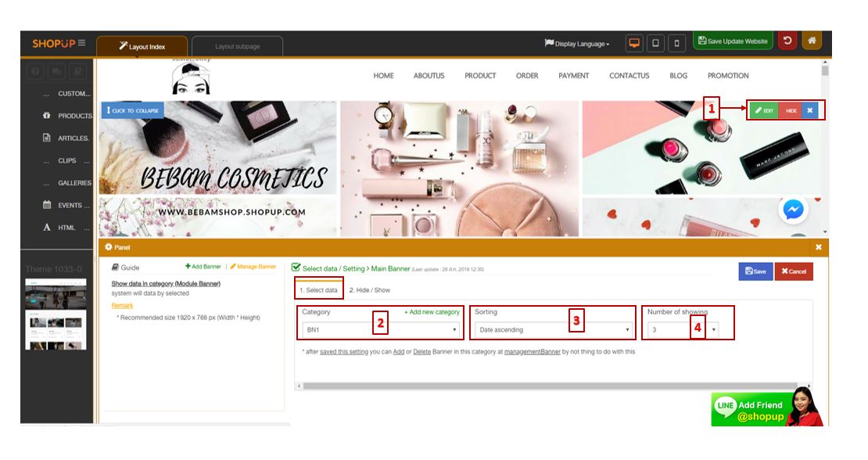
Task: Select Galleries item in the sidebar
Action: point(74,183)
